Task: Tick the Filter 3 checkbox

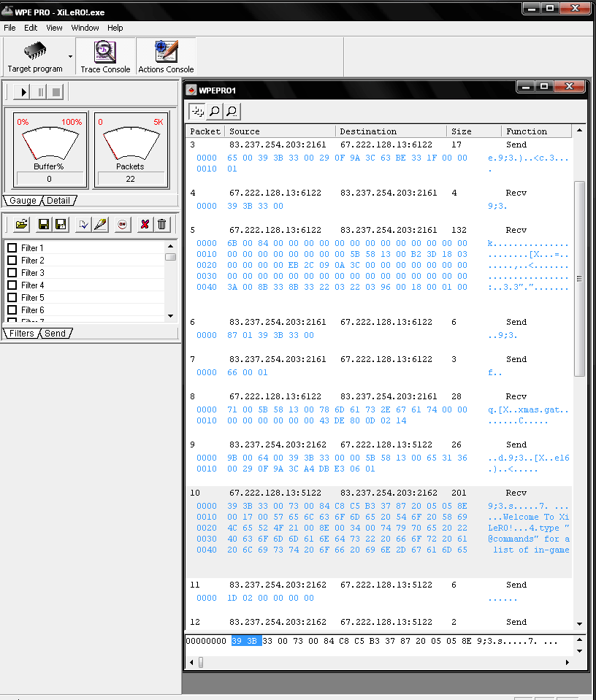Action: [x=12, y=273]
